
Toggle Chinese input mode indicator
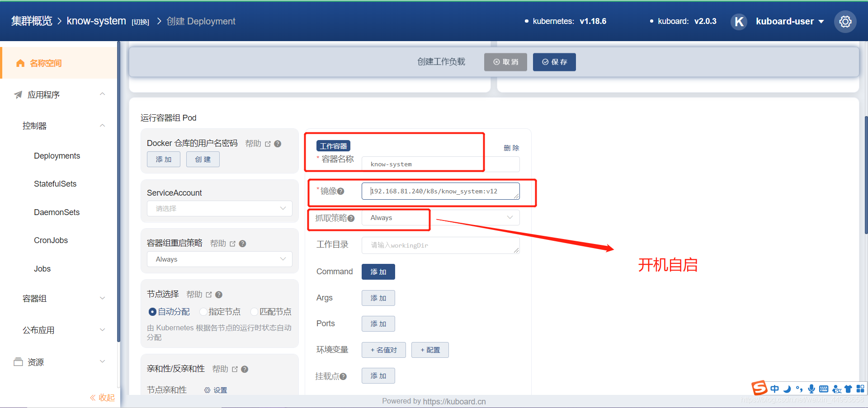pyautogui.click(x=774, y=389)
